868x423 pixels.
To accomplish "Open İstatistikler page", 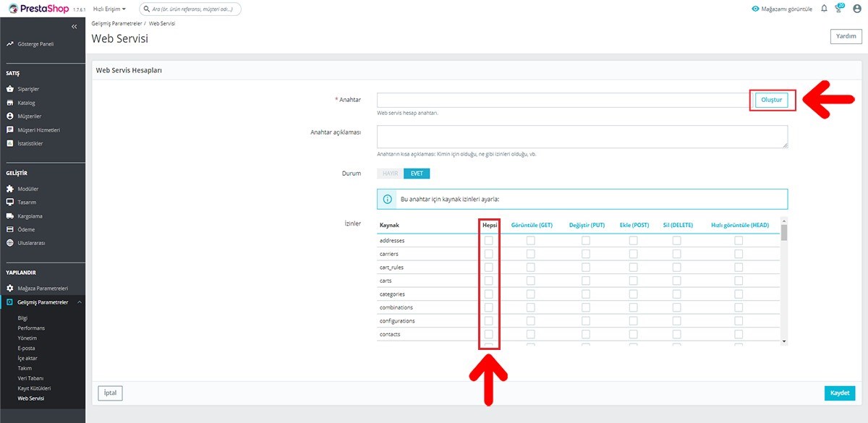I will click(x=30, y=144).
